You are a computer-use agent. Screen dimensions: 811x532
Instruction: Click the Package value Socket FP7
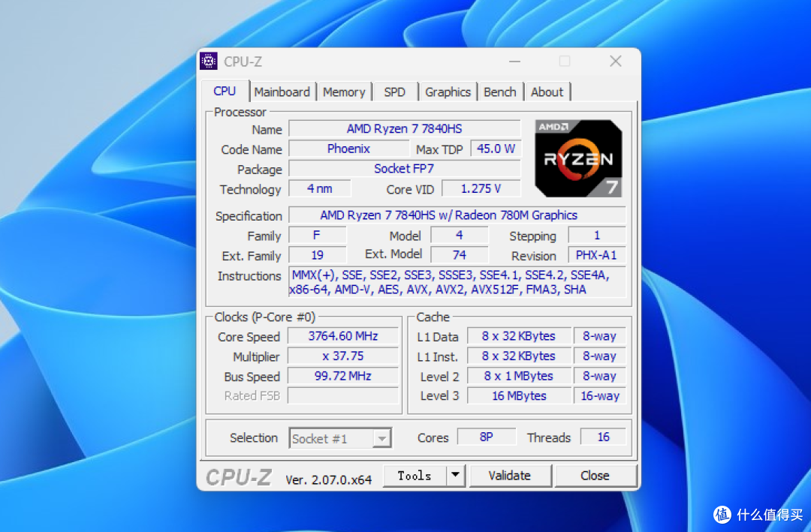point(405,169)
